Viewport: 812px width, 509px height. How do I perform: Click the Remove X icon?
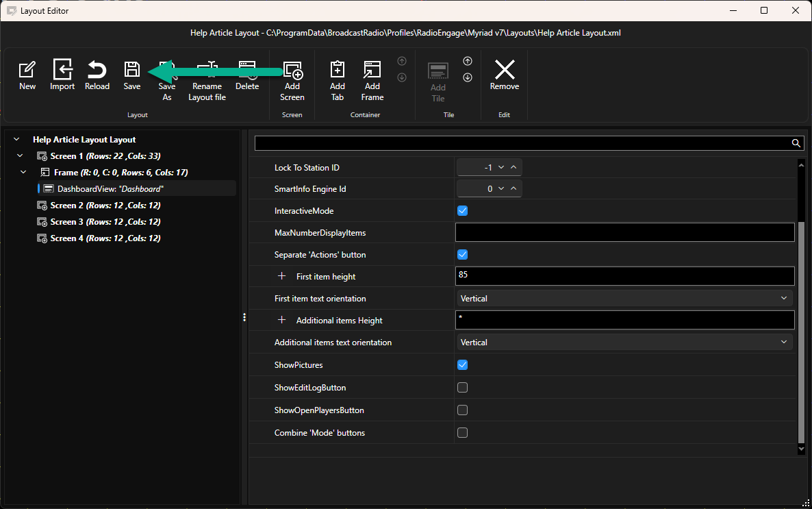point(505,69)
